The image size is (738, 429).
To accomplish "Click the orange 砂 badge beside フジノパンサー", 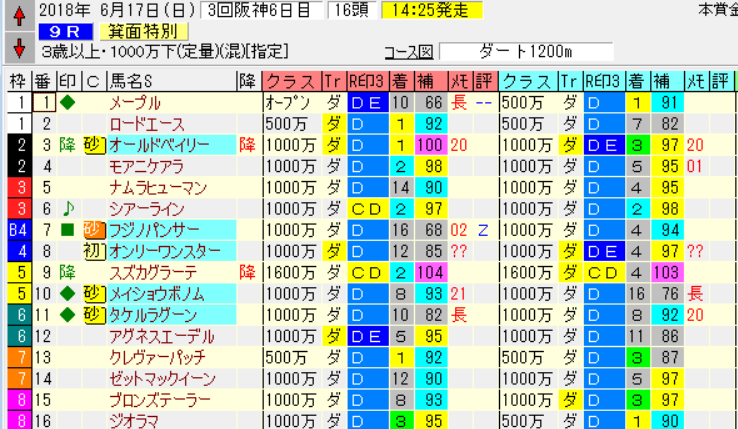I will click(x=94, y=229).
